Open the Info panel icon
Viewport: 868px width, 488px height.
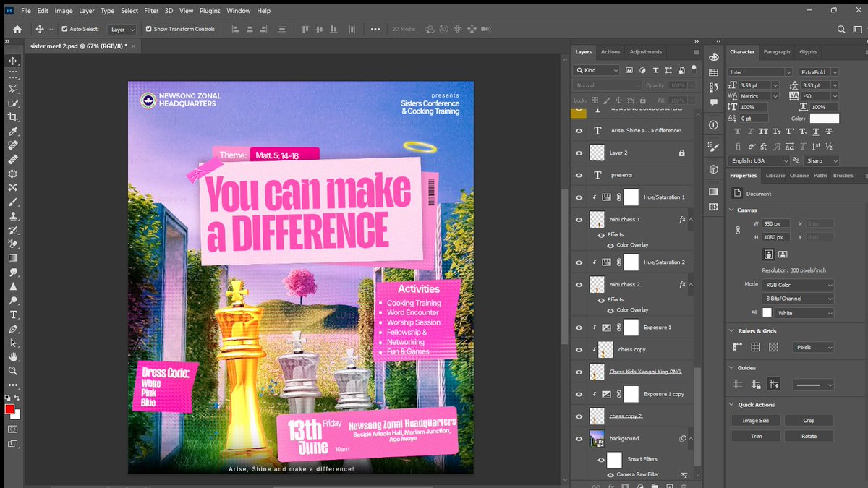(x=714, y=124)
